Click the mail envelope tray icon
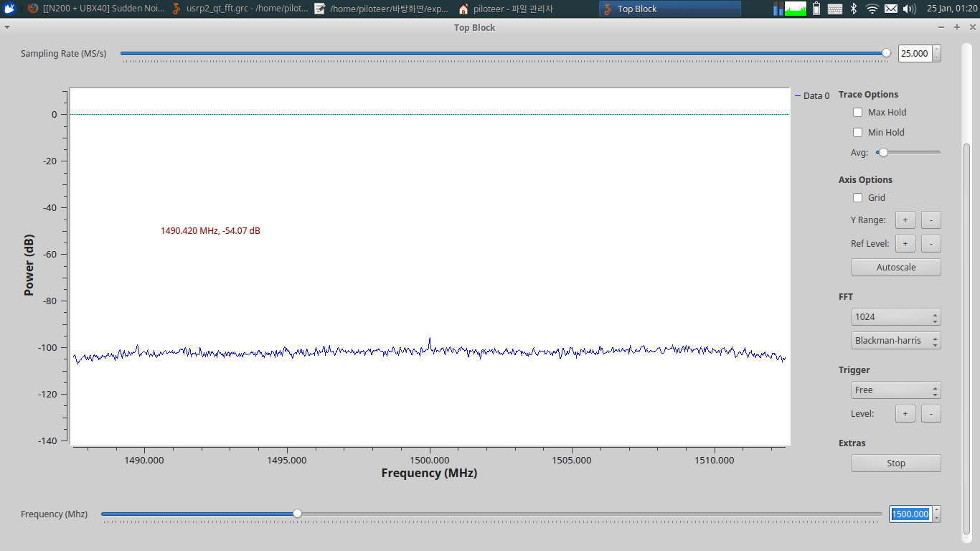Viewport: 980px width, 551px height. click(890, 9)
